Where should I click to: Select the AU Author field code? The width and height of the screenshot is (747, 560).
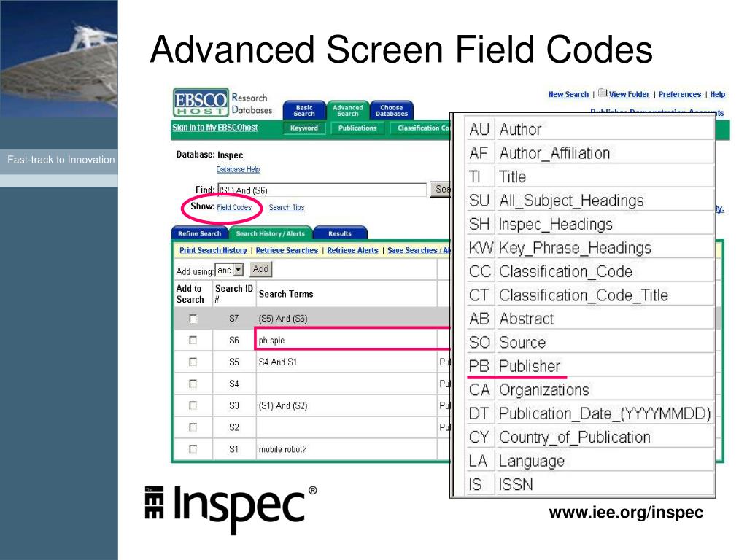click(x=591, y=129)
